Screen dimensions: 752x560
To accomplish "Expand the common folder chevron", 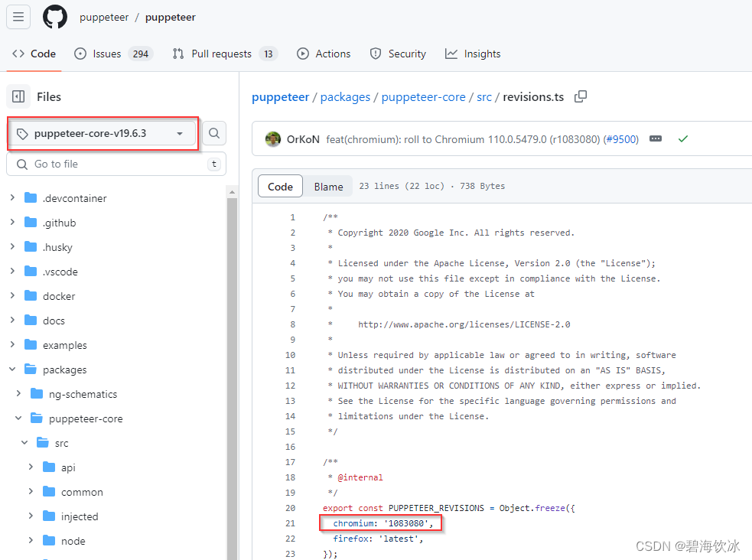I will pos(31,491).
